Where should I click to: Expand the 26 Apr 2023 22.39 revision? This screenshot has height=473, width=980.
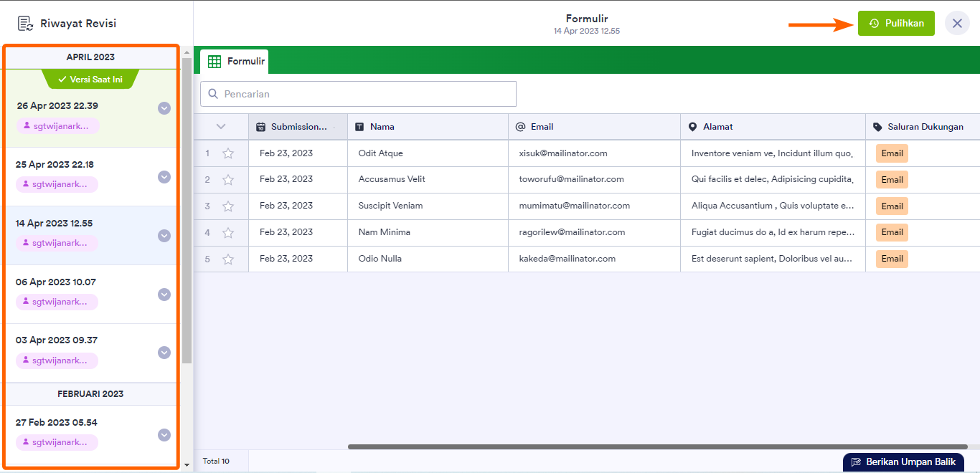click(164, 108)
